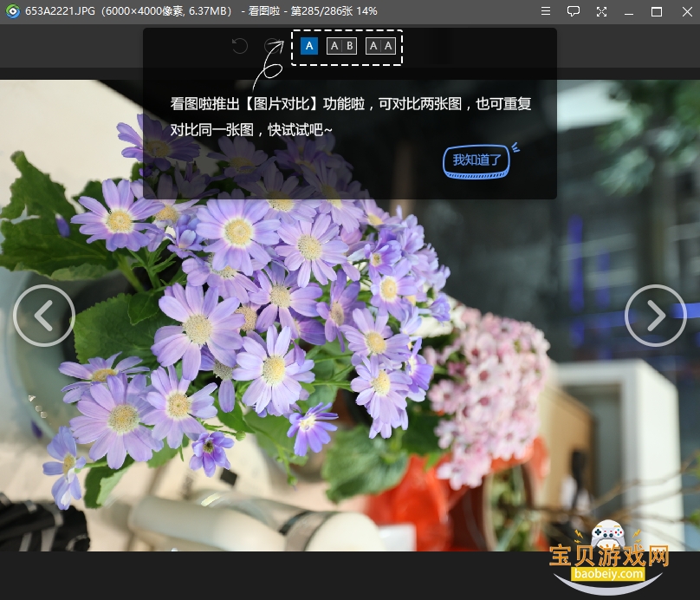This screenshot has width=700, height=600.
Task: Minimize the 看图啦 window
Action: (x=629, y=11)
